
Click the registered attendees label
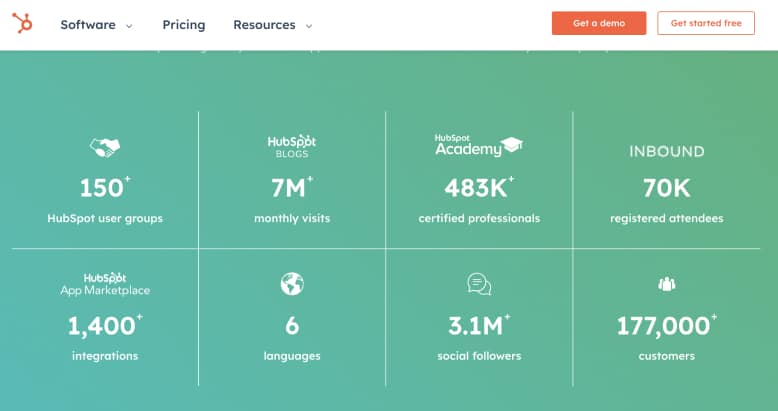[667, 218]
